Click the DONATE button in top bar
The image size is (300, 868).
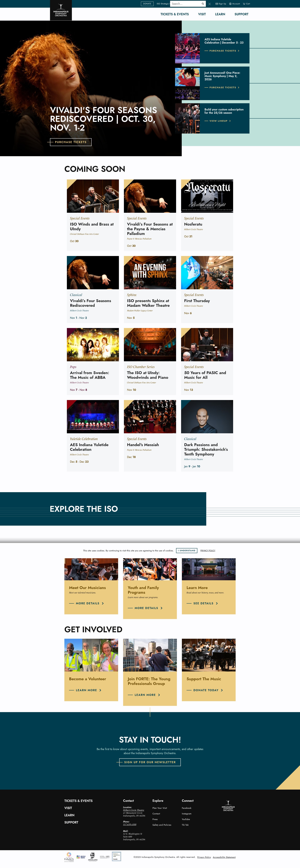click(147, 4)
